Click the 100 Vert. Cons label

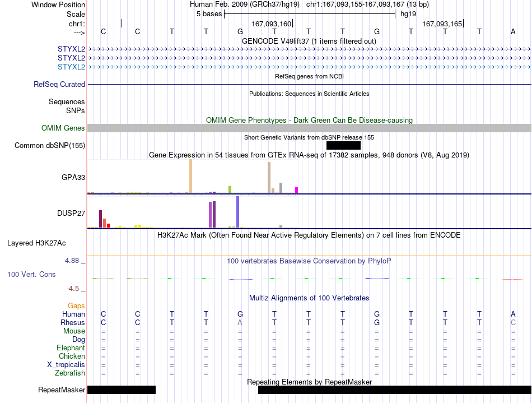(31, 274)
